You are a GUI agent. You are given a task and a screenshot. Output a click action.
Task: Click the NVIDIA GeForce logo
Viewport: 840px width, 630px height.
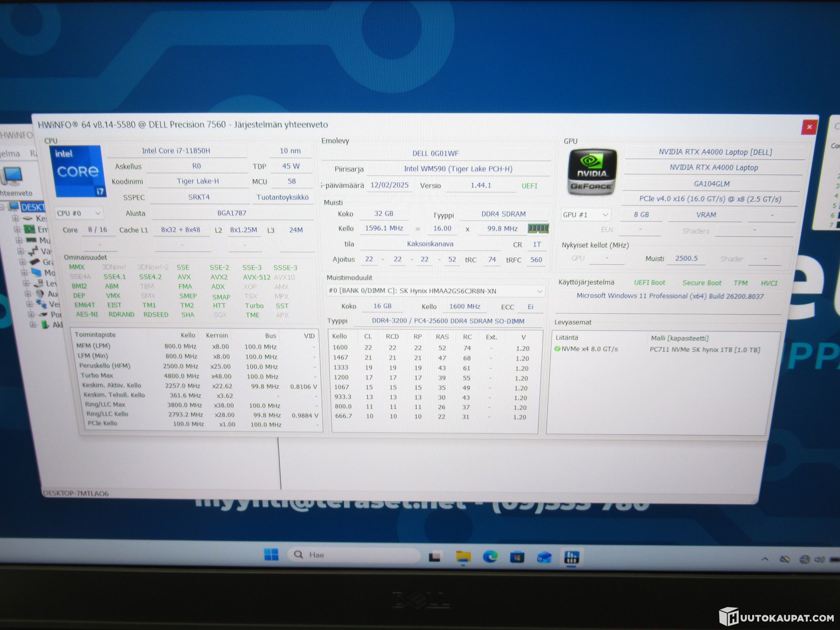point(592,172)
